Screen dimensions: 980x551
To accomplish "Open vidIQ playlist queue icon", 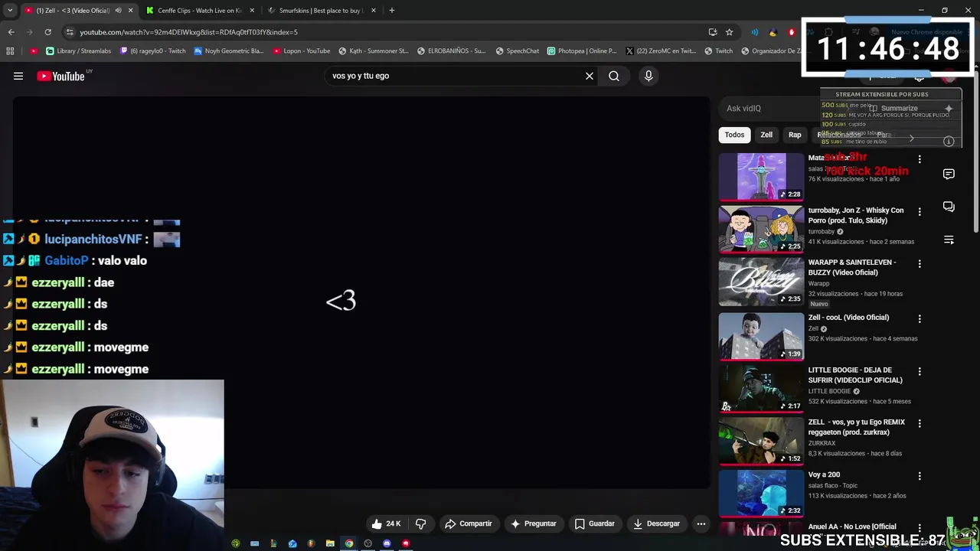I will coord(949,240).
